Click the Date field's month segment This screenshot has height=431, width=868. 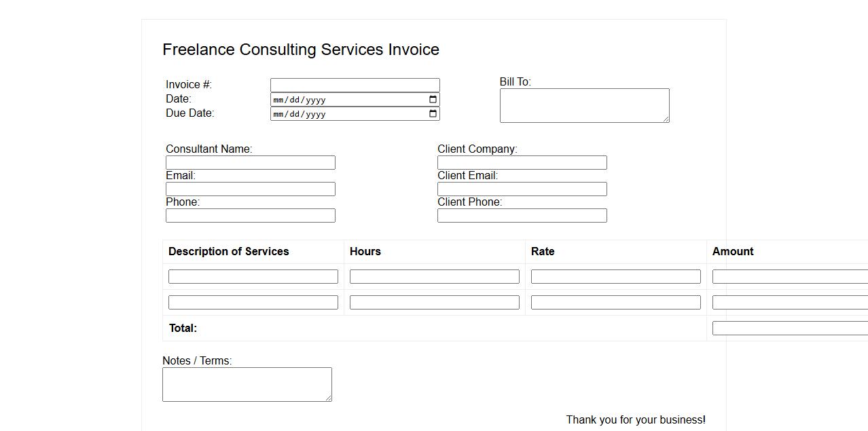pyautogui.click(x=278, y=100)
